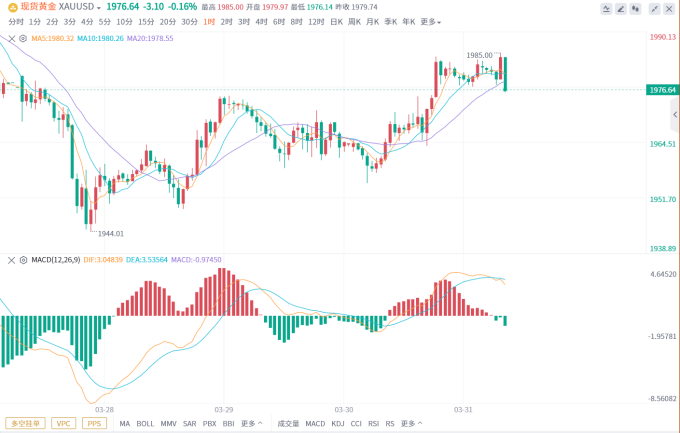
Task: Expand 更多 next to BBI indicator
Action: tap(252, 423)
